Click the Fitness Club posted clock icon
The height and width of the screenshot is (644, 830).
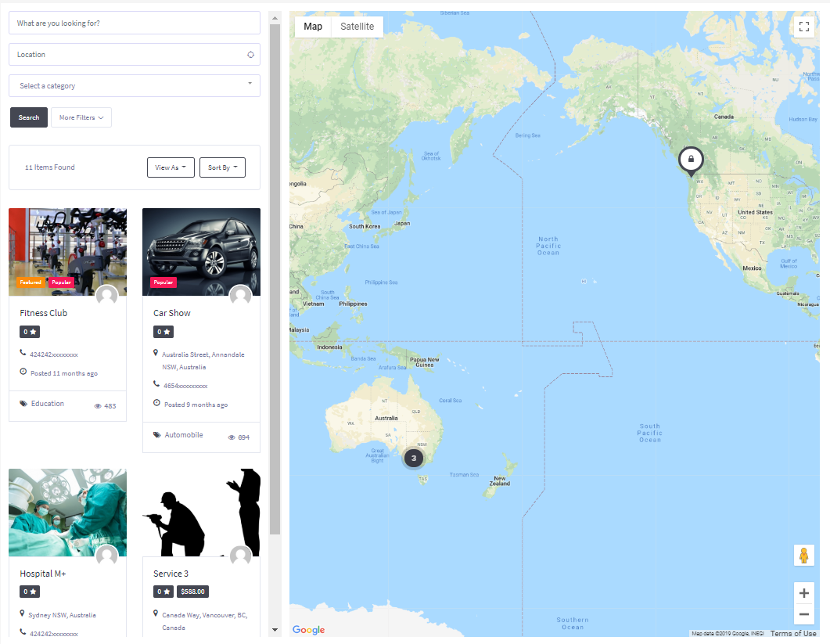[23, 372]
